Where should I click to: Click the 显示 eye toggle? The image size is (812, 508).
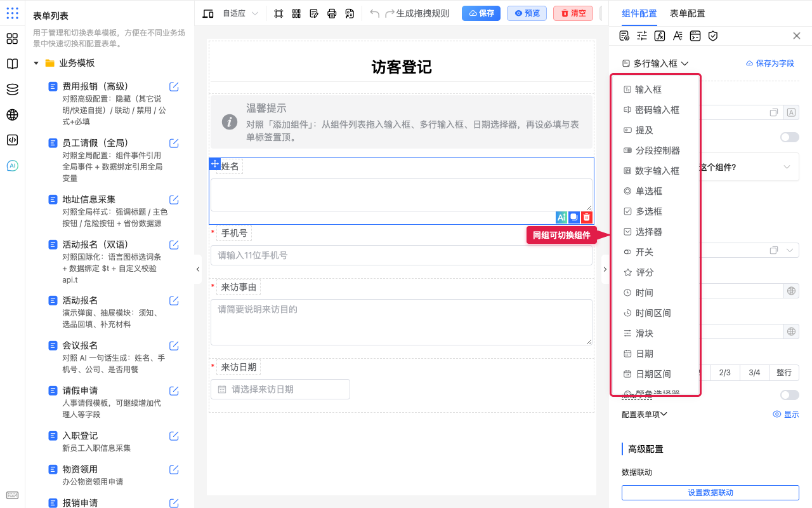click(x=786, y=414)
